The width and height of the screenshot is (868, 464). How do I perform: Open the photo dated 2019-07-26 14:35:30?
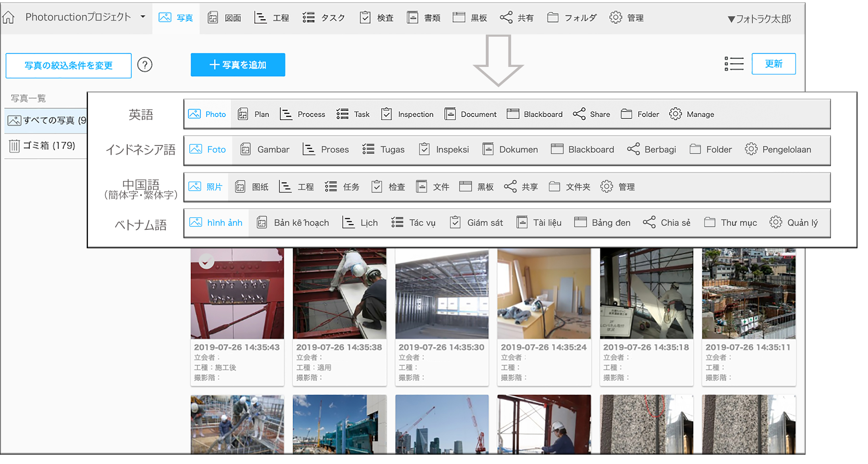click(x=442, y=293)
